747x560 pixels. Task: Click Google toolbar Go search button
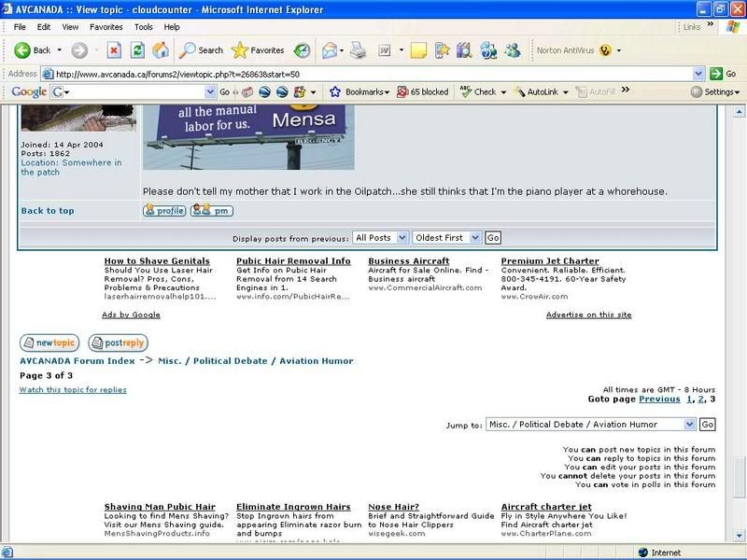(x=224, y=91)
